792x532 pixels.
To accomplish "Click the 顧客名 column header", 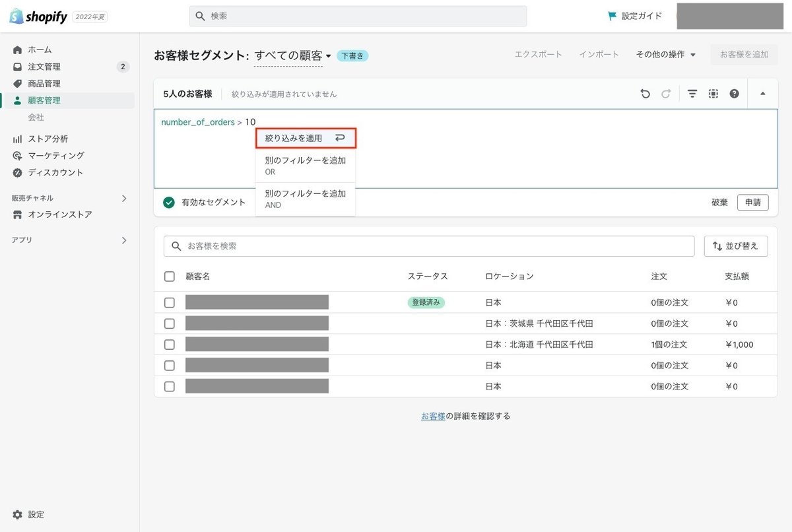I will pos(198,277).
